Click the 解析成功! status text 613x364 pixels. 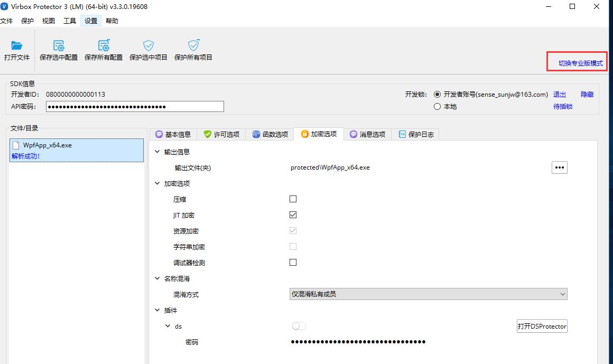[26, 156]
